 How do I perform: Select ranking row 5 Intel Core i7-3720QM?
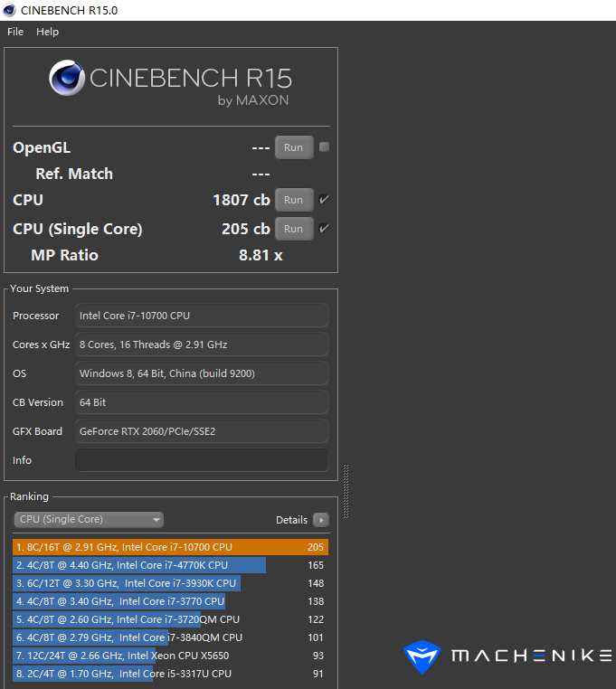[170, 619]
